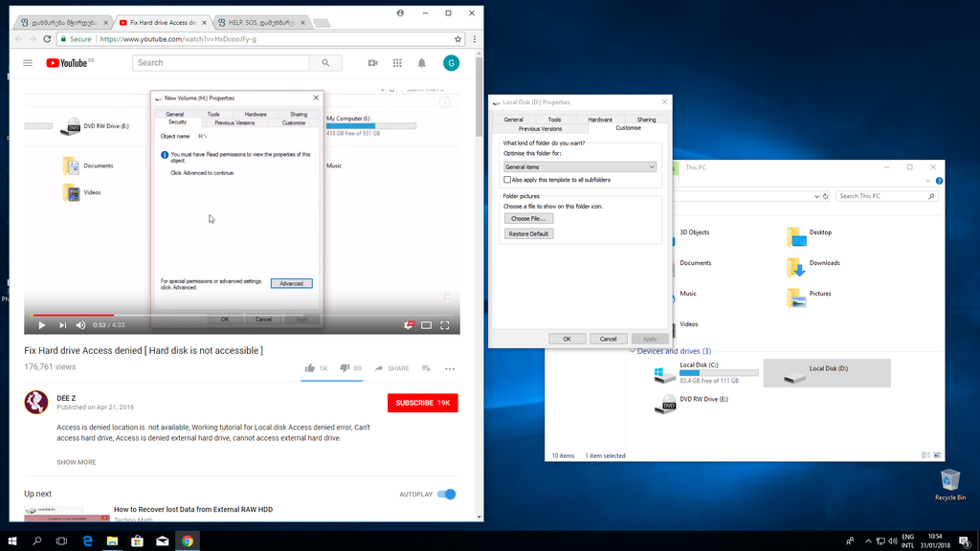Confirm Local Disk (D:) Properties with OK
This screenshot has height=551, width=980.
tap(567, 339)
